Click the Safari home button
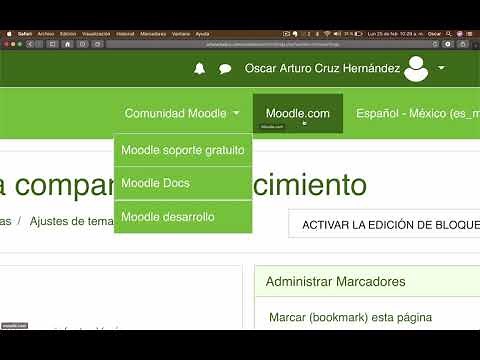The height and width of the screenshot is (360, 480). point(68,44)
